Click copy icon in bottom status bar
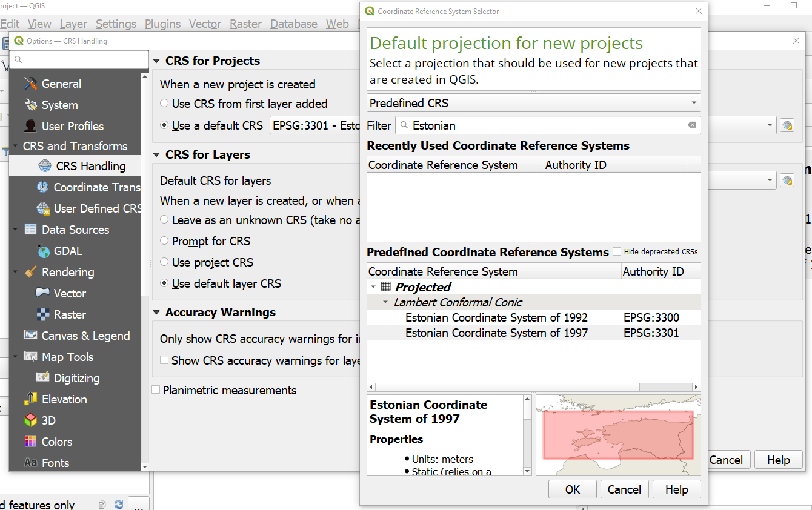The image size is (812, 510). click(102, 504)
